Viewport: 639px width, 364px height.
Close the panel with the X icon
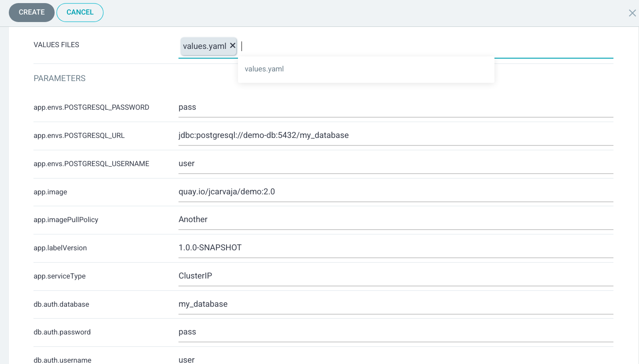632,13
